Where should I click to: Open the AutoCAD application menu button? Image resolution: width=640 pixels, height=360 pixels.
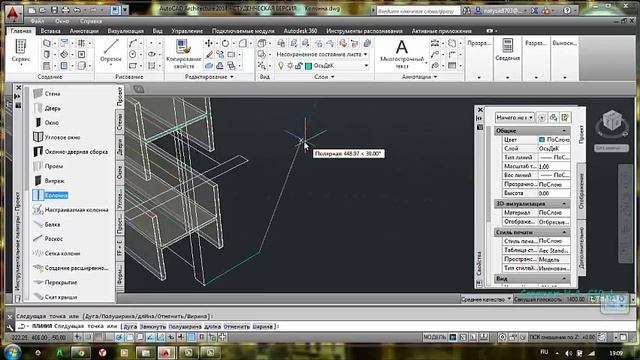coord(13,14)
